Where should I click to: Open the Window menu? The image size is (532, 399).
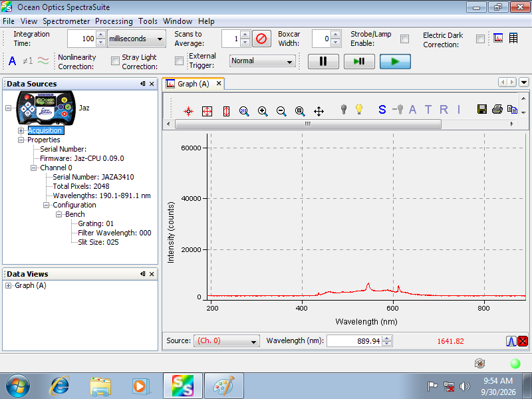pos(178,21)
